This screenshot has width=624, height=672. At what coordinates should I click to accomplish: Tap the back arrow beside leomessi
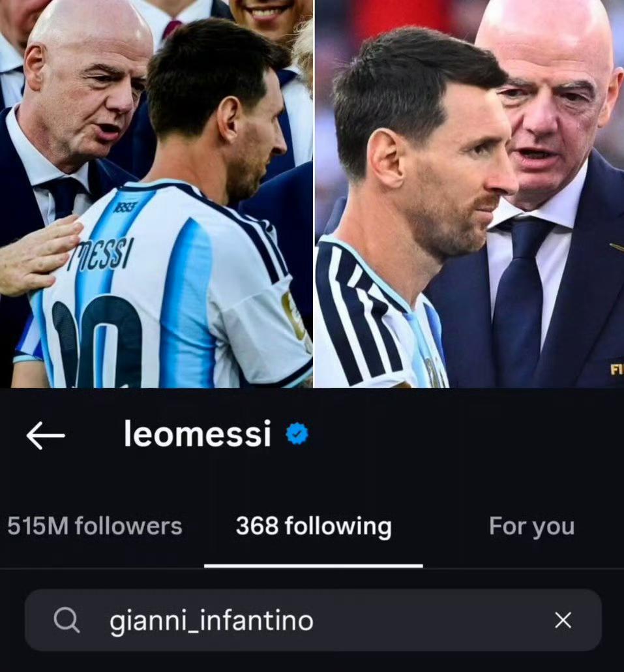46,435
